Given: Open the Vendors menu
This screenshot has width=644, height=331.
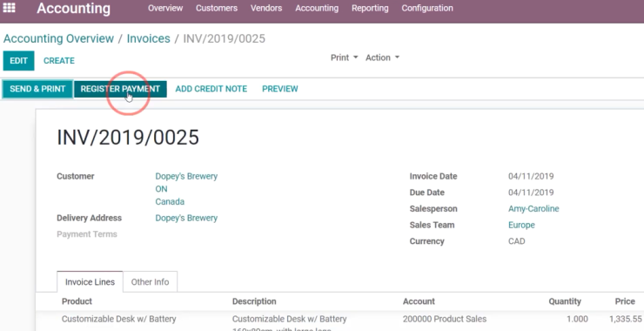Looking at the screenshot, I should [266, 8].
